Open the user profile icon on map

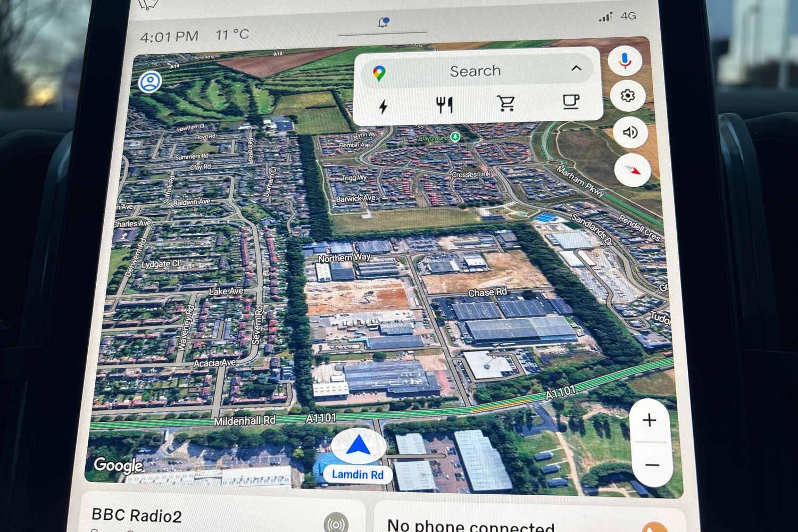[150, 82]
